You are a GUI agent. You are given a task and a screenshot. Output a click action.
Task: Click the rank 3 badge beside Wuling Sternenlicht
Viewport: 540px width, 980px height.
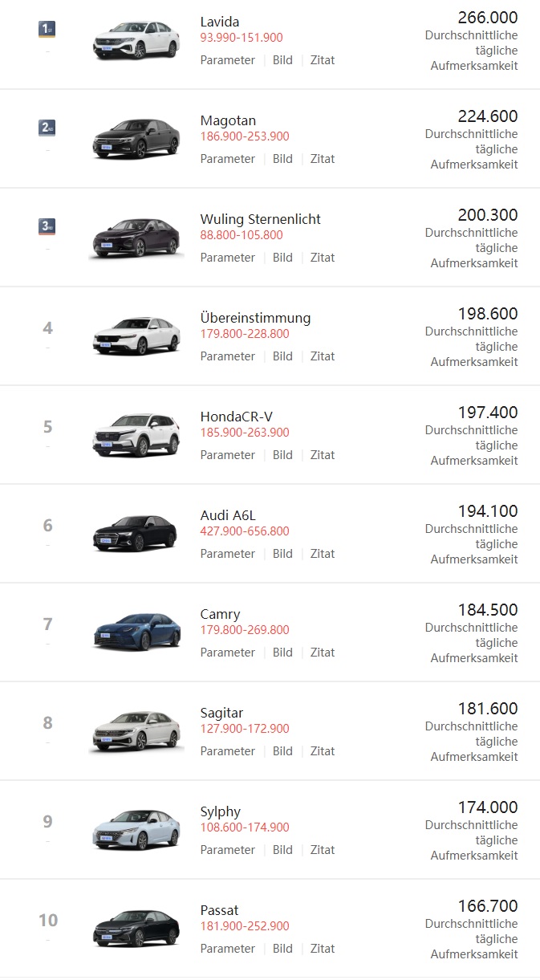point(47,226)
